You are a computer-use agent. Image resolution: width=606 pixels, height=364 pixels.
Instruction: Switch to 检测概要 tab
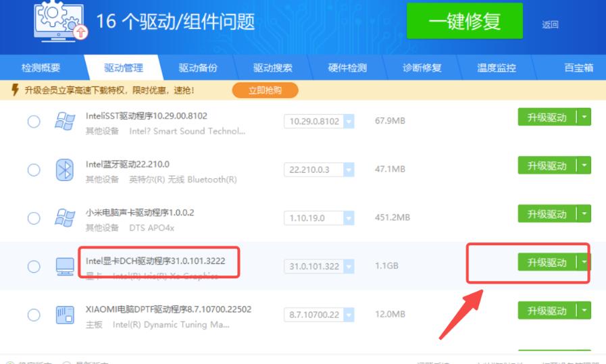pyautogui.click(x=41, y=68)
